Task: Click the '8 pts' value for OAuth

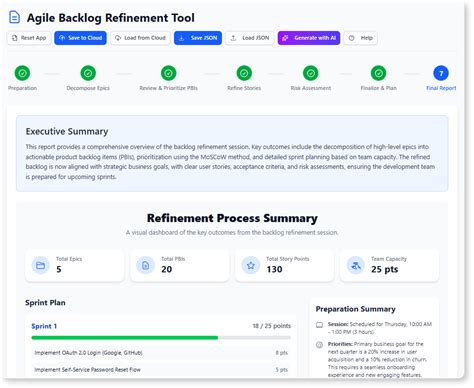Action: 282,353
